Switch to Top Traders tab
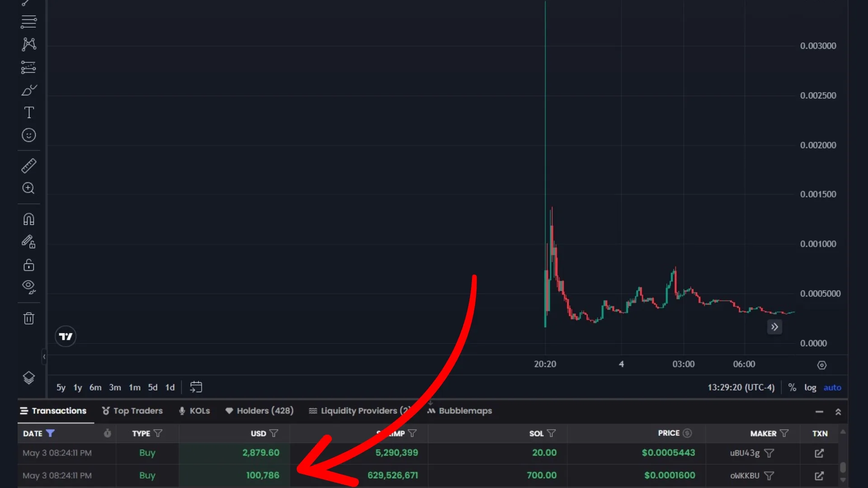 pos(132,411)
